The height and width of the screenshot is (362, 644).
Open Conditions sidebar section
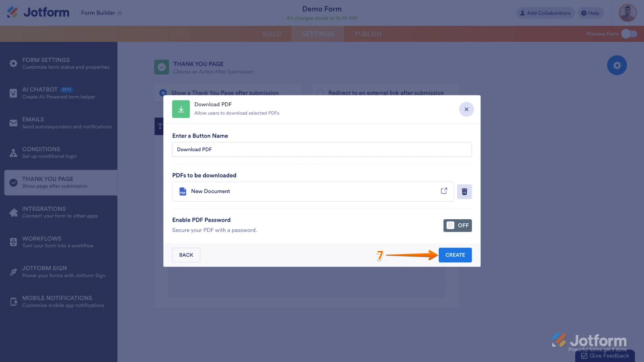tap(59, 153)
